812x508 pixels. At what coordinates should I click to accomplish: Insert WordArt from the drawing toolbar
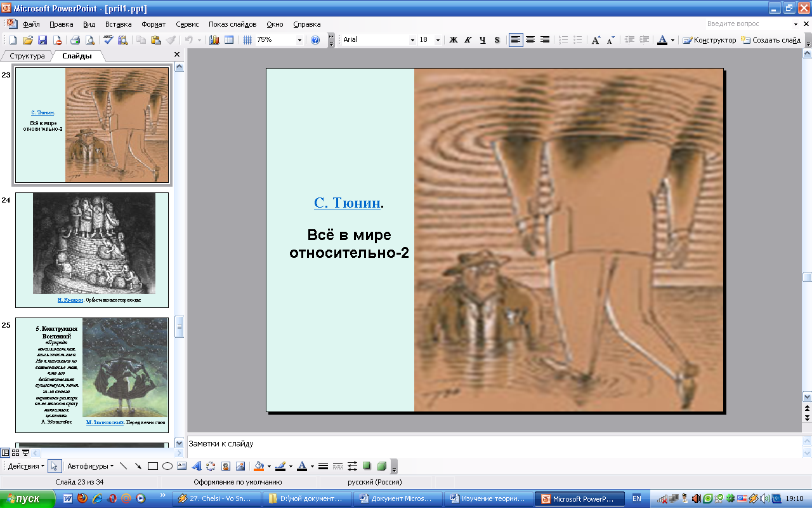196,466
